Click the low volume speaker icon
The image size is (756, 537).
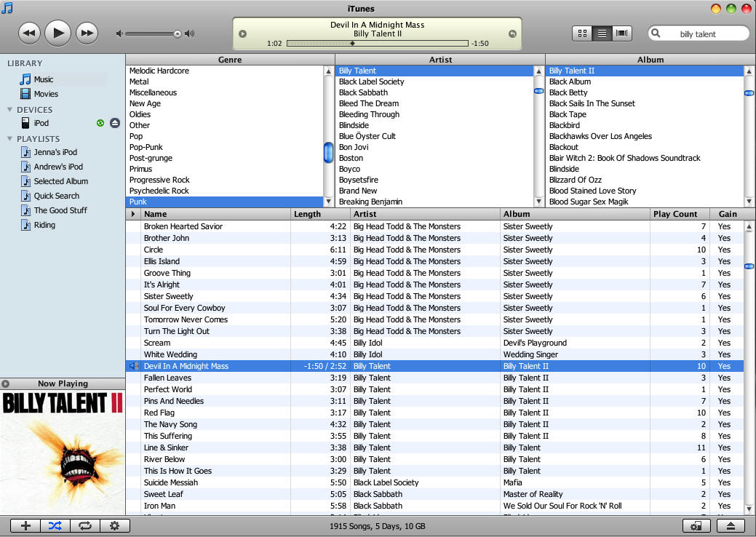[119, 33]
